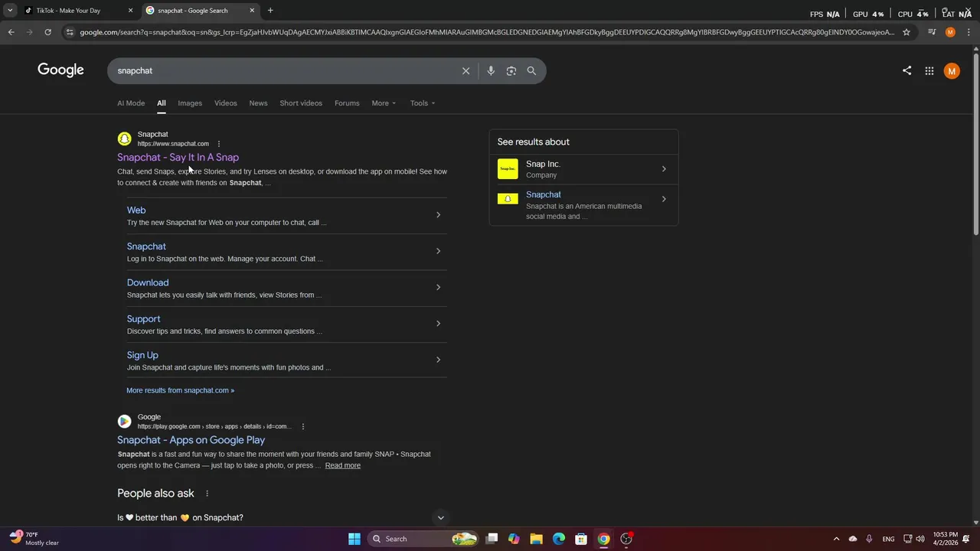Open three-dot options beside People also ask
The image size is (980, 551).
207,494
